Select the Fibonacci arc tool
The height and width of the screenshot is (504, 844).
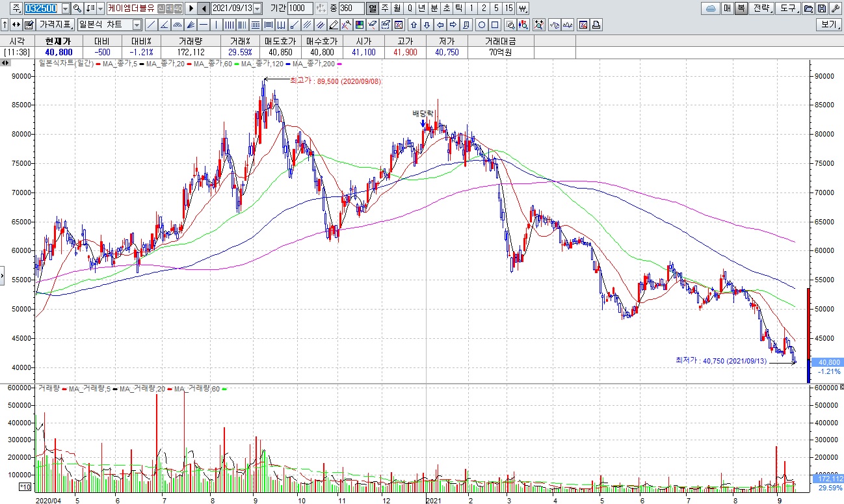click(x=177, y=25)
